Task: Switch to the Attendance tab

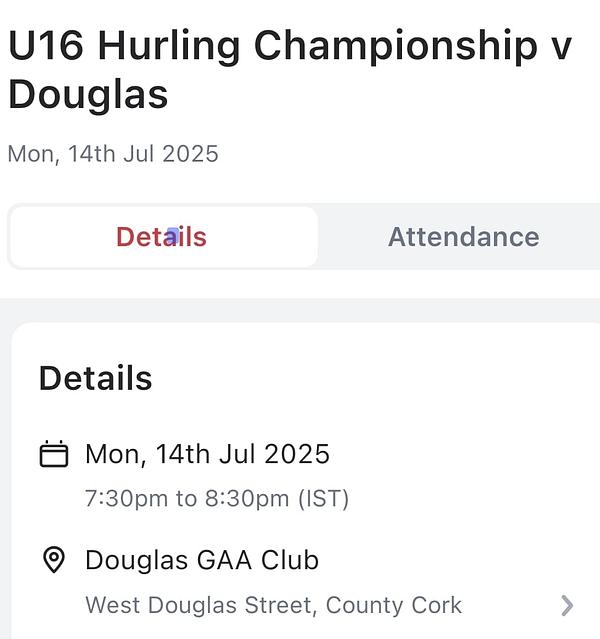Action: tap(463, 237)
